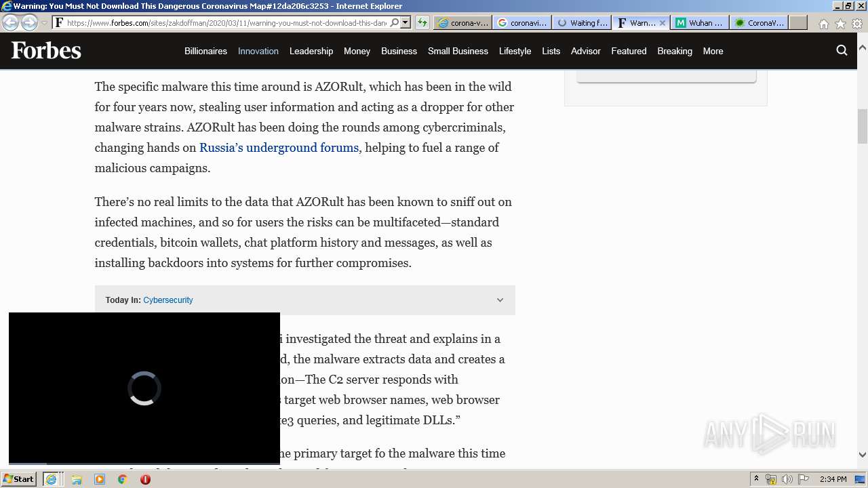
Task: Open Chrome from the taskbar
Action: click(122, 479)
